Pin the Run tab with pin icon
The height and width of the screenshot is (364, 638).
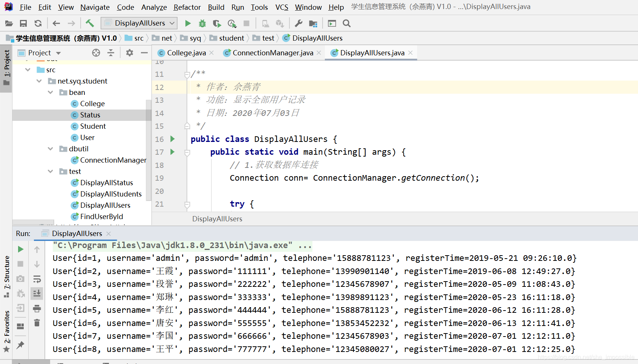click(x=21, y=345)
